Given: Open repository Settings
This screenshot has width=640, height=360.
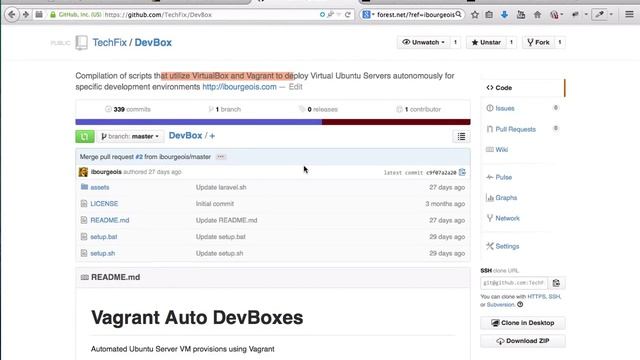Looking at the screenshot, I should 507,246.
